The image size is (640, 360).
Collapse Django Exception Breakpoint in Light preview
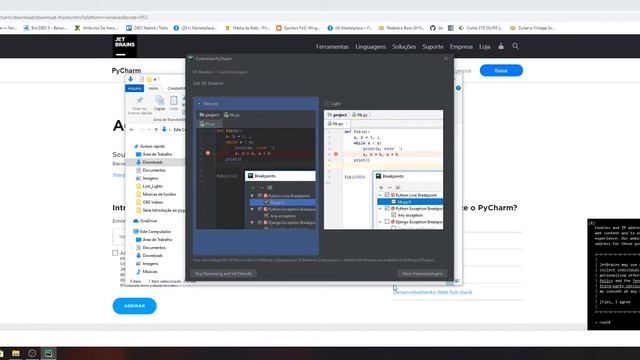click(380, 222)
